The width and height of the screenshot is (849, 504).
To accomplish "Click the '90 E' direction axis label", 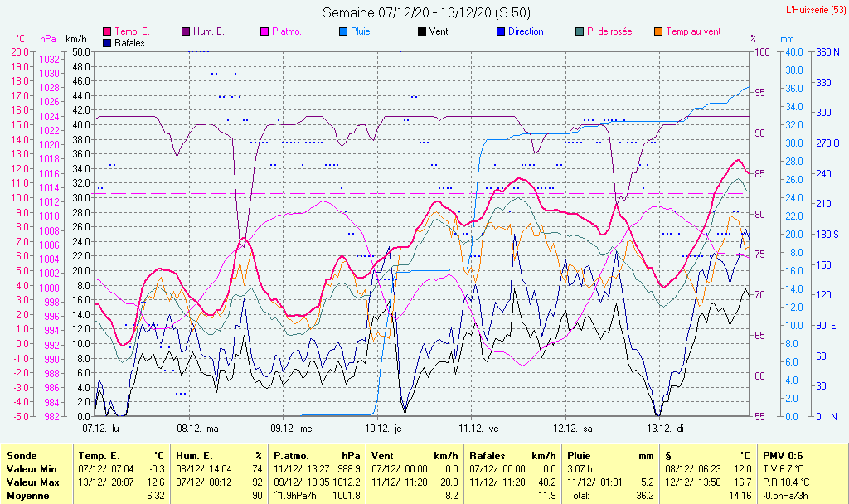I will click(827, 325).
